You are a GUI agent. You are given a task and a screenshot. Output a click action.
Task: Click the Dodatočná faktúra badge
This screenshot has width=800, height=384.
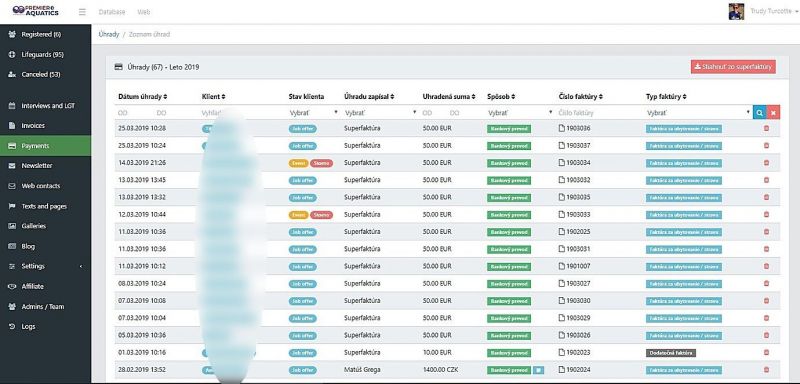coord(671,353)
